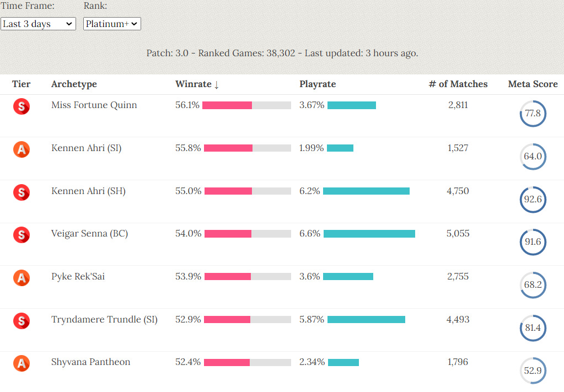Click the 3.67% playrate bar
Screen dimensions: 564x392
coord(352,105)
